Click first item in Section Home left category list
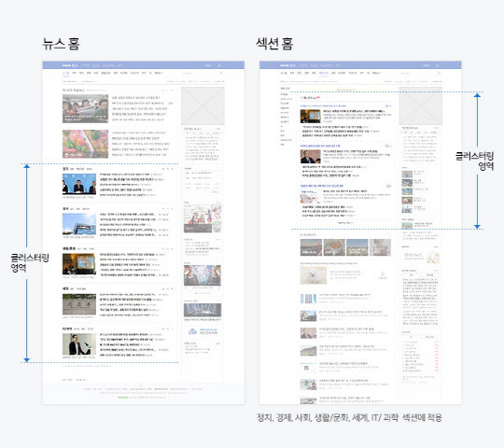The height and width of the screenshot is (448, 504). tap(284, 94)
